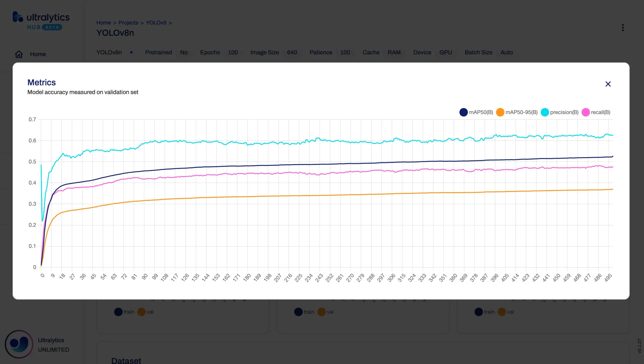The image size is (644, 364).
Task: Toggle val legend in middle background chart
Action: 326,312
